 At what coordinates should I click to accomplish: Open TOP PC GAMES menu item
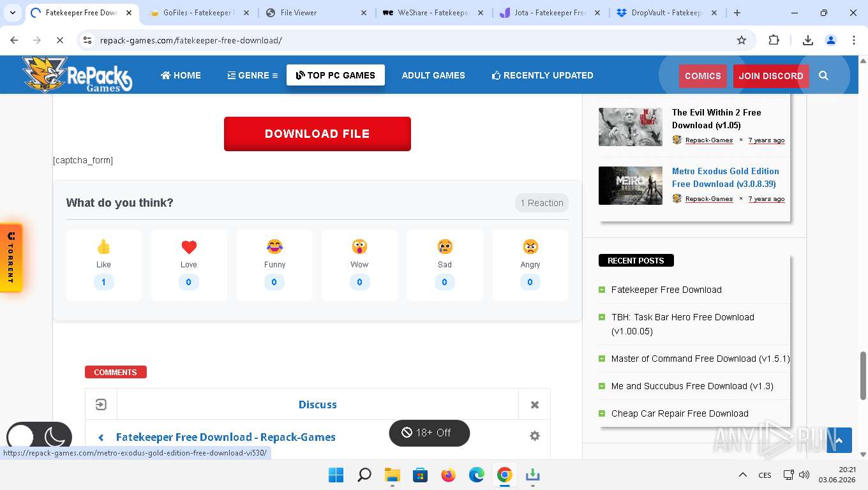tap(336, 75)
